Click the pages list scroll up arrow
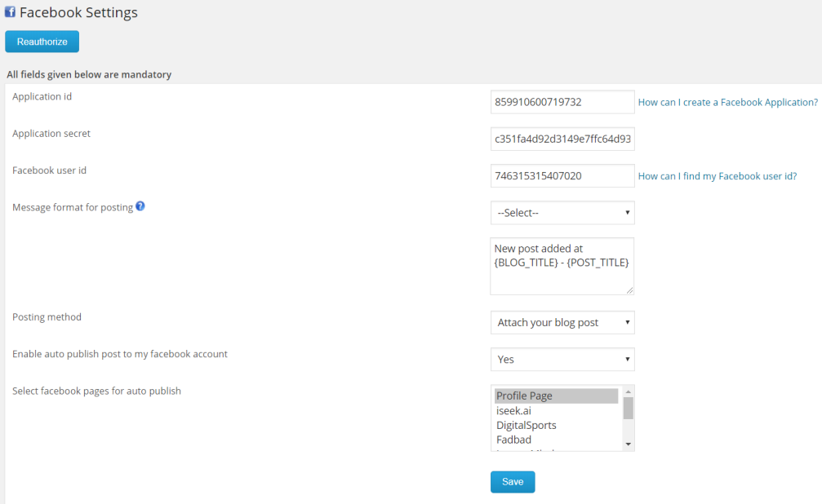The image size is (822, 504). tap(628, 391)
